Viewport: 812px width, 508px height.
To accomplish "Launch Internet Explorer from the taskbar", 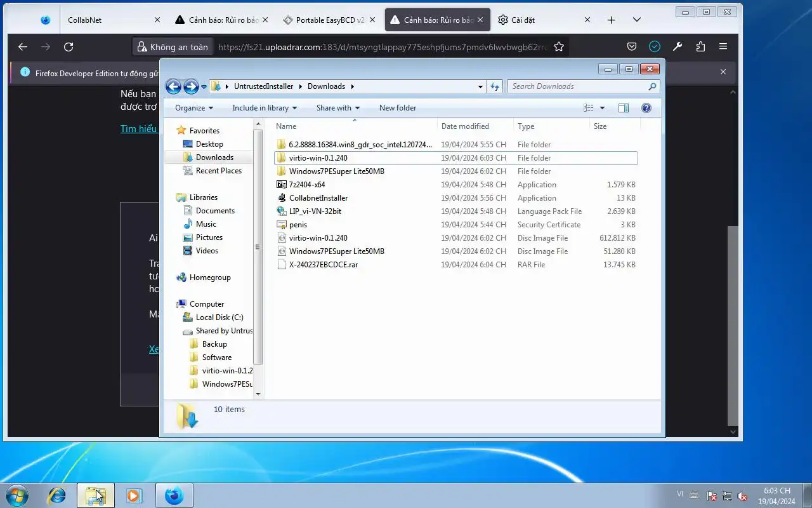I will pos(57,495).
